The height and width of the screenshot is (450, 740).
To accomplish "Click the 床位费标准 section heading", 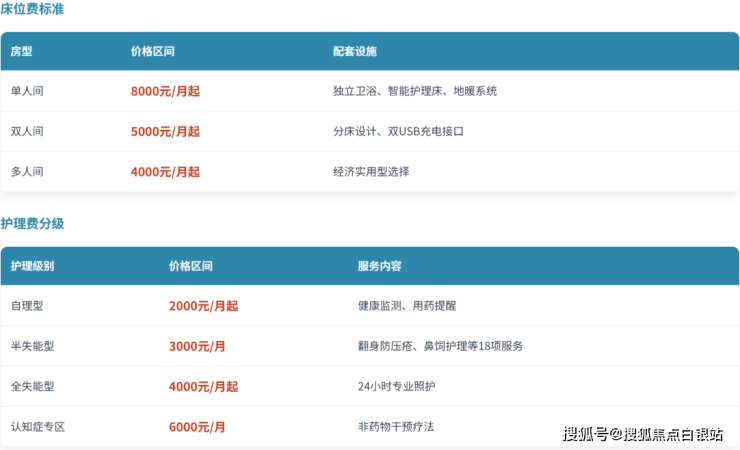I will 35,9.
